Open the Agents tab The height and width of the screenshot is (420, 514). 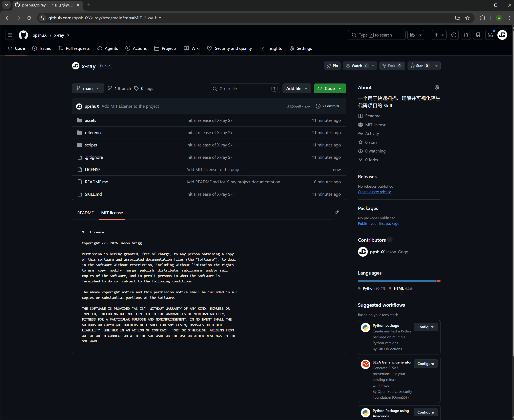[108, 48]
